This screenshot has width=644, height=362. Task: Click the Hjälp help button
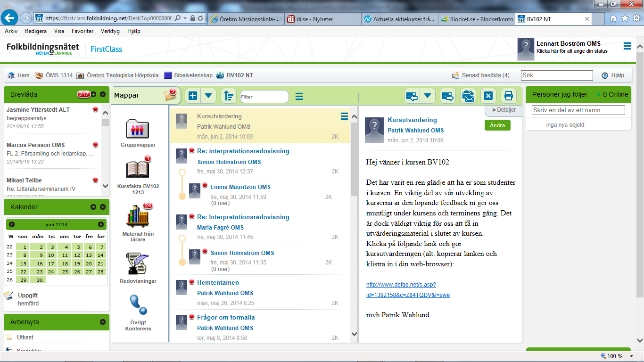click(612, 75)
